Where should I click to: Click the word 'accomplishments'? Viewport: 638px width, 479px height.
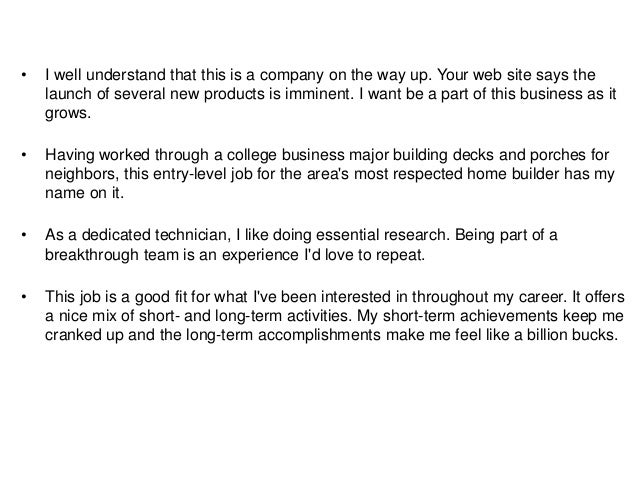[319, 335]
